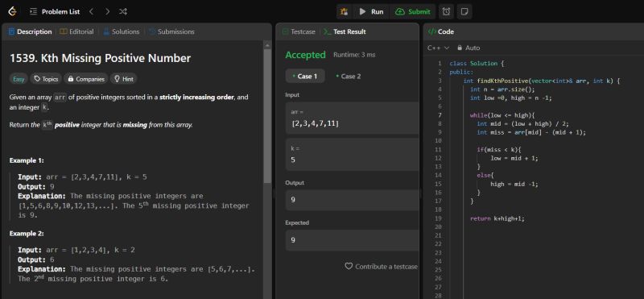Expand the Hint tag
The height and width of the screenshot is (299, 644).
click(123, 79)
